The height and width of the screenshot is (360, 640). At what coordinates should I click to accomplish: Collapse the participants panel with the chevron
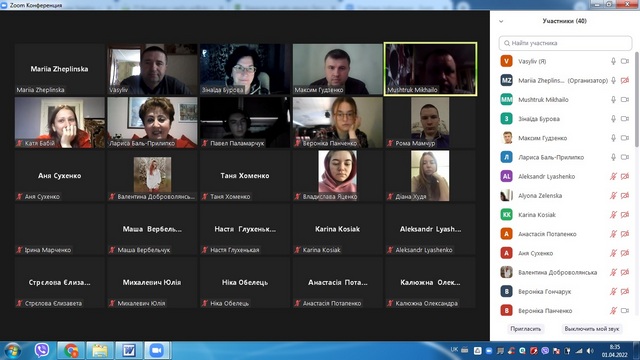pos(501,21)
